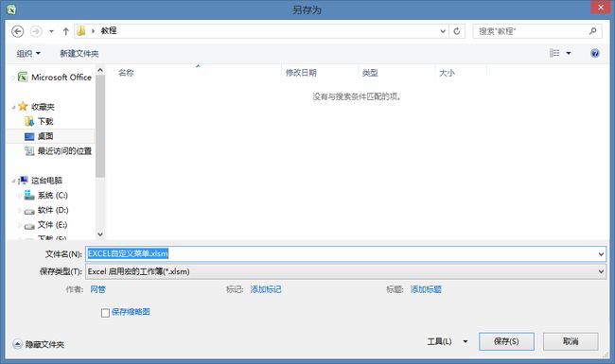Click navigation pane scroll up arrow
Screen dimensions: 615x364
(100, 70)
